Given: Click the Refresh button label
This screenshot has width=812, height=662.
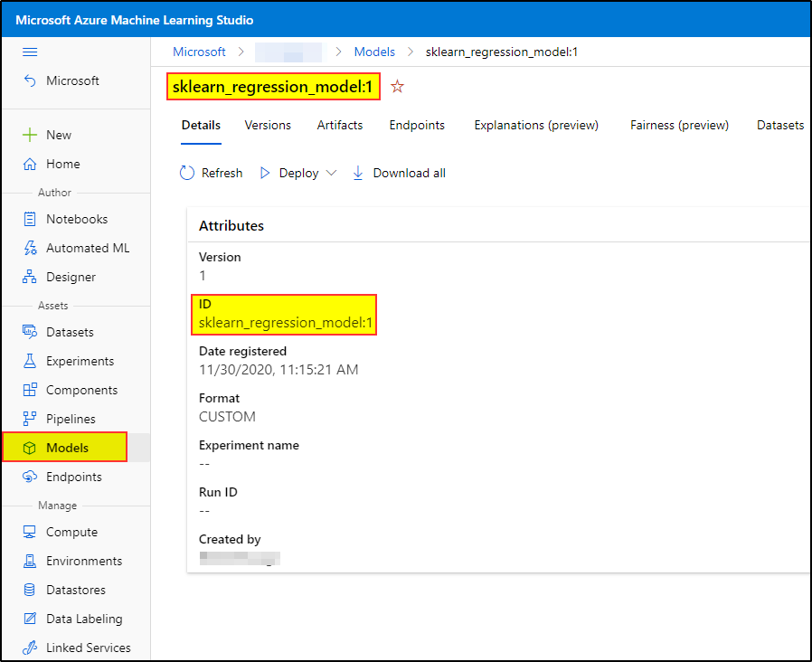Looking at the screenshot, I should tap(222, 173).
